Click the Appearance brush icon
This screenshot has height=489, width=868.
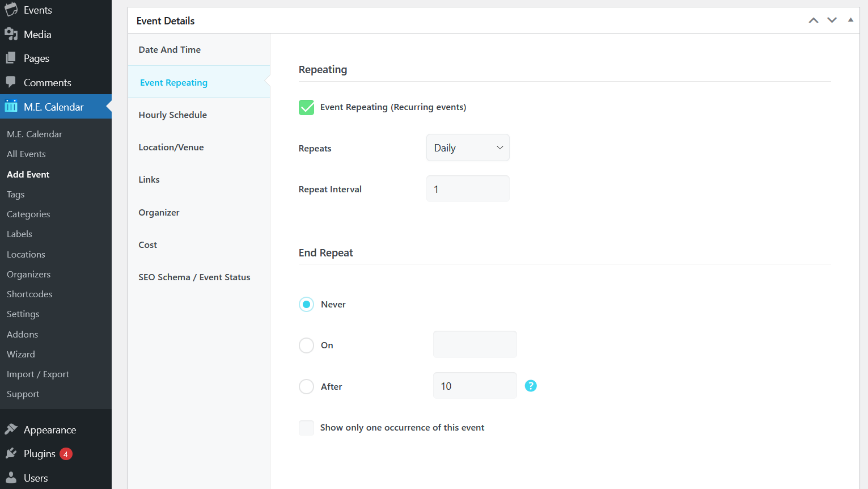tap(11, 429)
